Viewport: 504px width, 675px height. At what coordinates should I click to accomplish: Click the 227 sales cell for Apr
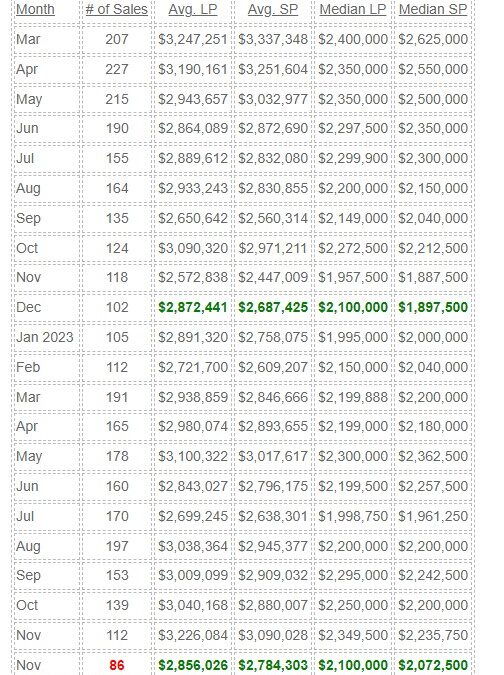click(117, 69)
